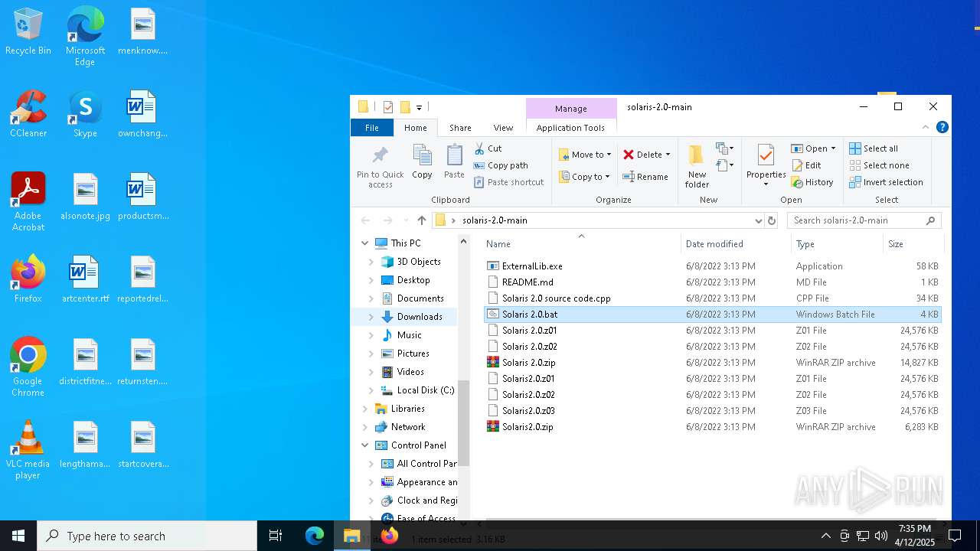Open the File menu tab
Screen dimensions: 980x551
click(371, 128)
